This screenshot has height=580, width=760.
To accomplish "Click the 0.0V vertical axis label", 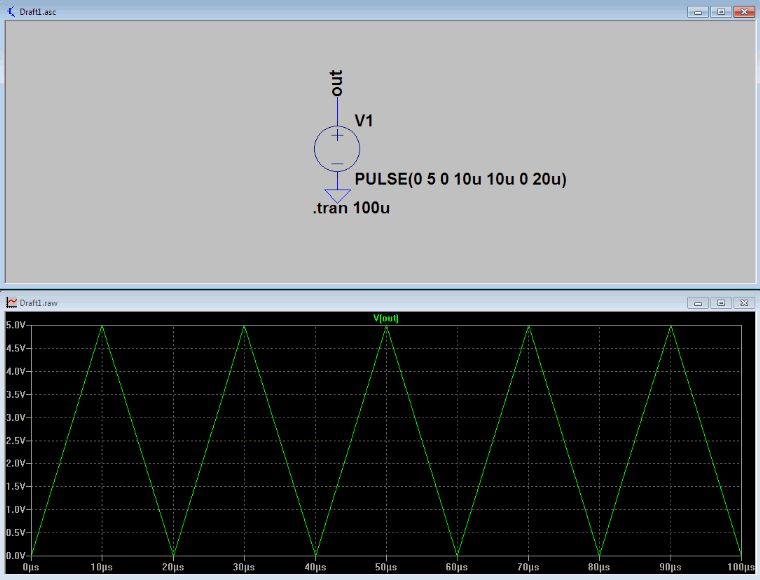I will coord(15,555).
